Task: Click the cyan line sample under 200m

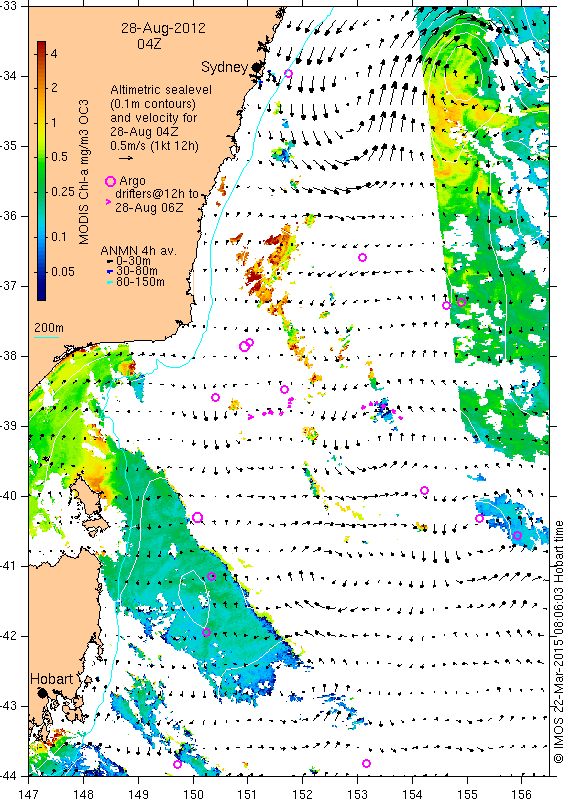Action: pyautogui.click(x=46, y=336)
